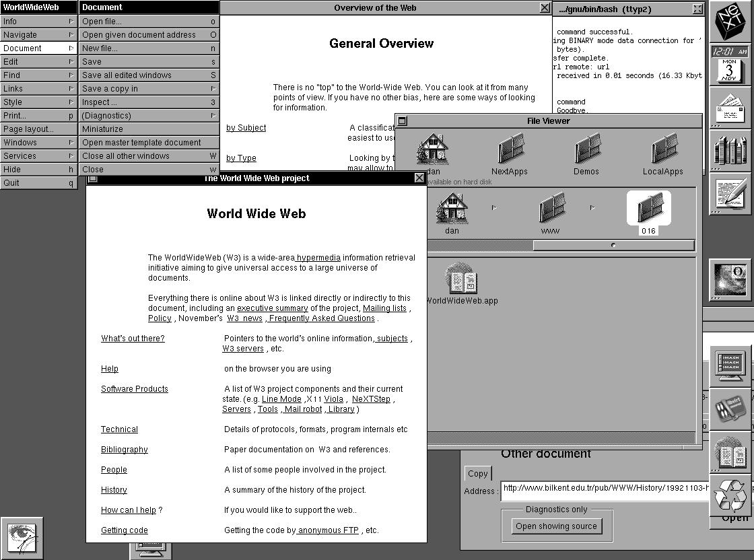Select Close all other windows menu item
The width and height of the screenshot is (754, 560).
tap(149, 156)
